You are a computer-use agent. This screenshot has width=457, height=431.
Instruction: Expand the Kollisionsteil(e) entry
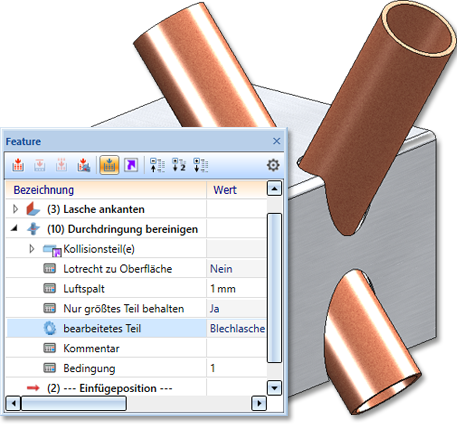[x=32, y=249]
